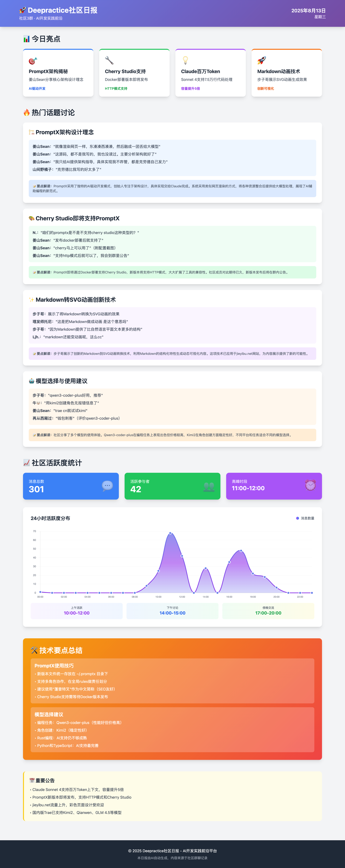Click the 创新可视化 tag
345x868 pixels.
[266, 89]
